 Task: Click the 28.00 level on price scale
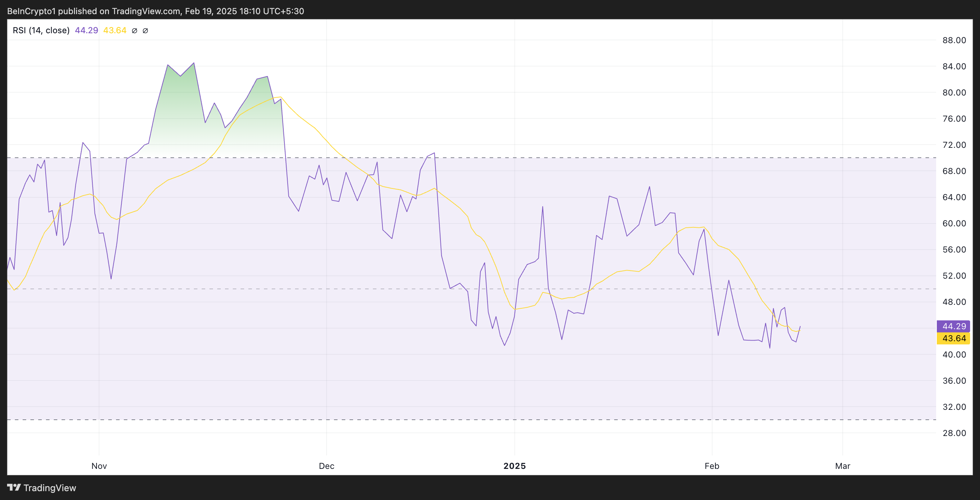tap(954, 433)
